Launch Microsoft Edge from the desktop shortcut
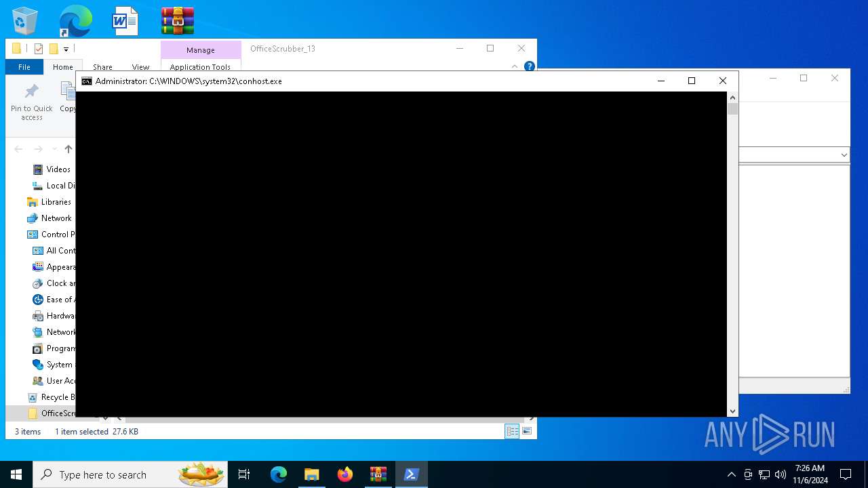 [75, 21]
